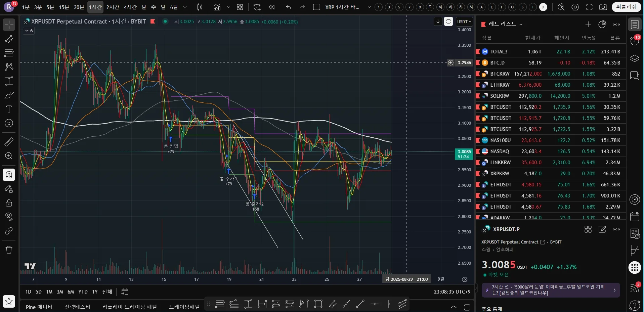
Task: Select the rectangle tool in floating toolbar
Action: click(318, 304)
